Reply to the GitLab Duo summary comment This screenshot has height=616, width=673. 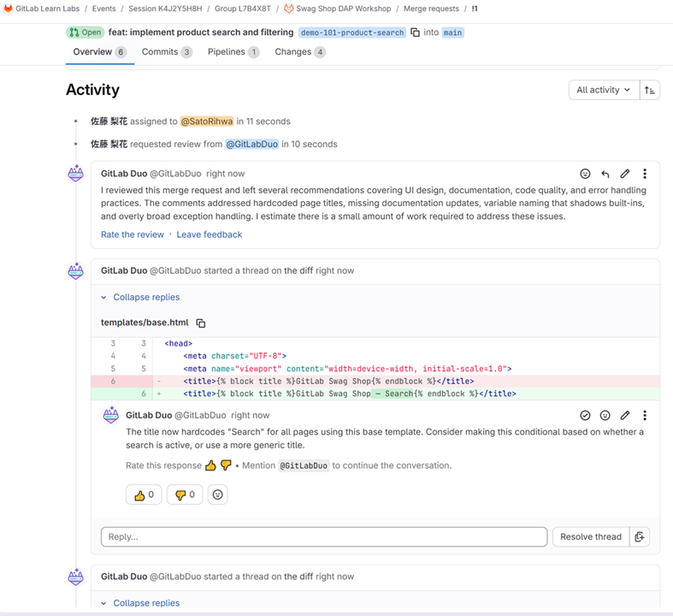605,174
